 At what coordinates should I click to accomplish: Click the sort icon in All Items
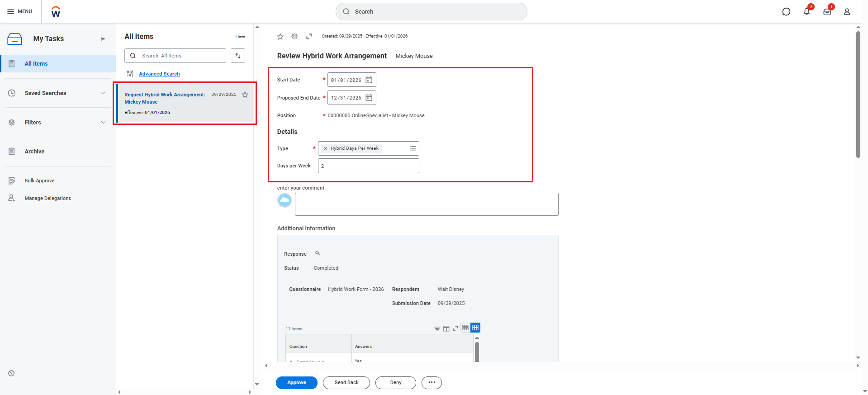click(x=238, y=56)
